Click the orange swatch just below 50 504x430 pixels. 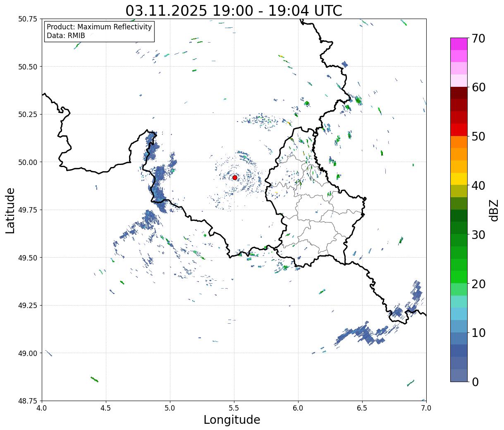click(459, 142)
